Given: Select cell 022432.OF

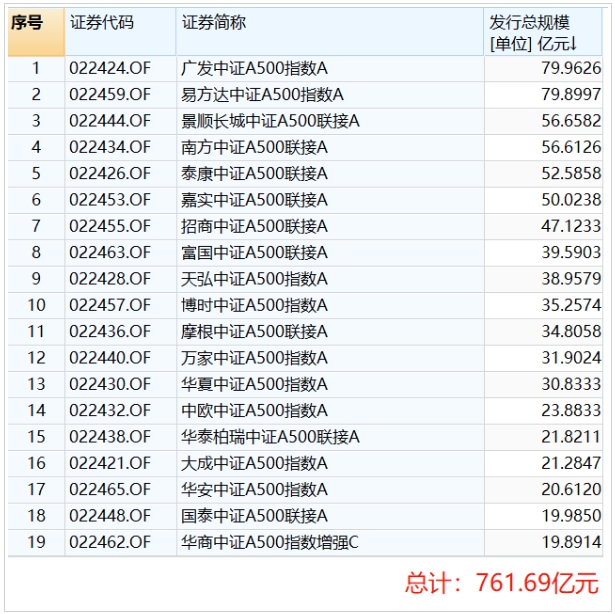Looking at the screenshot, I should tap(120, 410).
